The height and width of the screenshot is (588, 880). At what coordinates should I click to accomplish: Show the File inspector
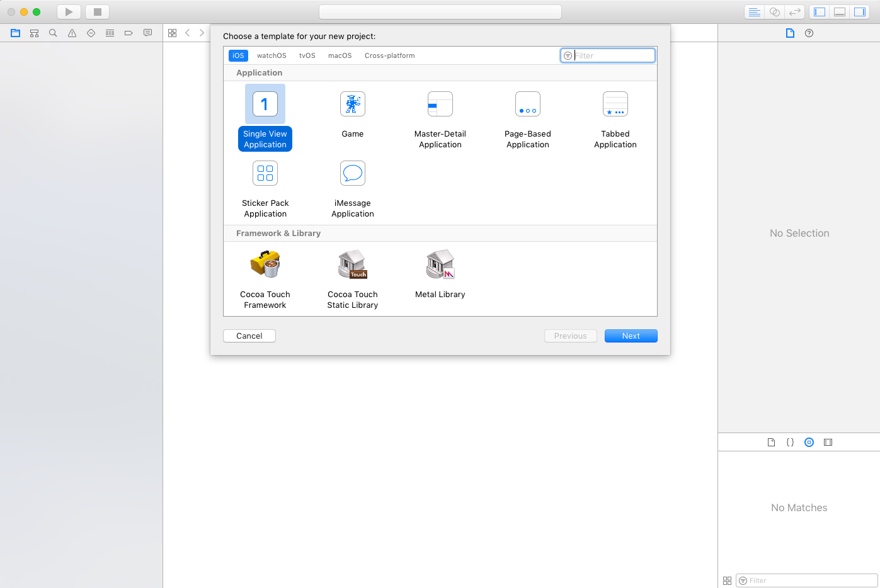click(x=790, y=33)
